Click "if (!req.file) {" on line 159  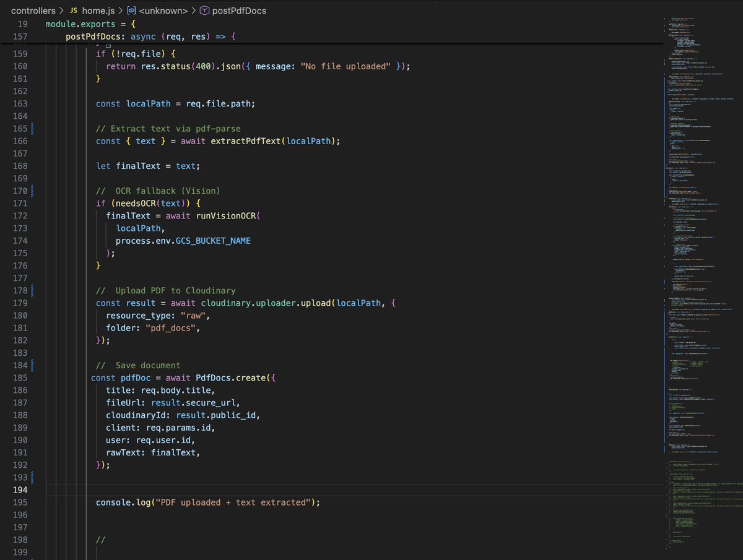(x=135, y=54)
